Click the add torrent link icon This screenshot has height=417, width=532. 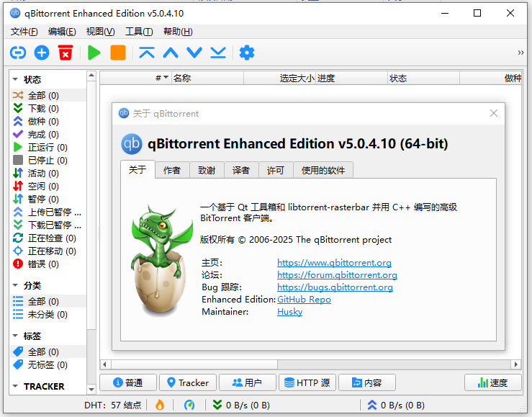pos(18,53)
